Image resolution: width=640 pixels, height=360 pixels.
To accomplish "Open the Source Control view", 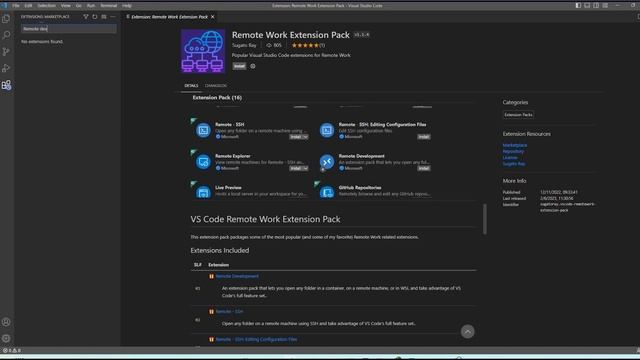I will pyautogui.click(x=6, y=52).
